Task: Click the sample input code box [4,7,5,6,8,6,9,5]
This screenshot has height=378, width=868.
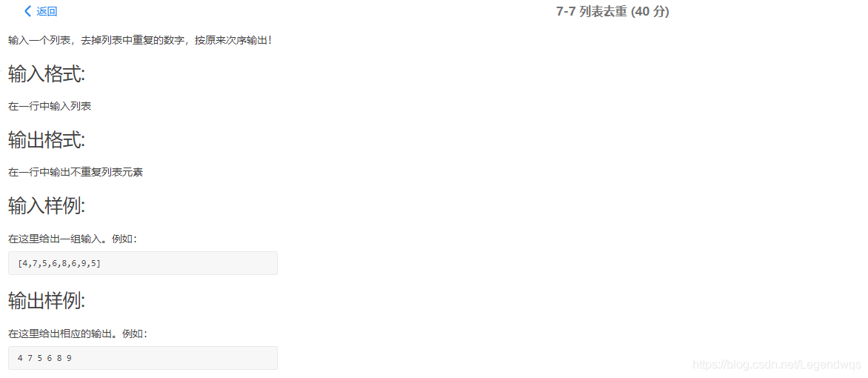Action: click(143, 262)
